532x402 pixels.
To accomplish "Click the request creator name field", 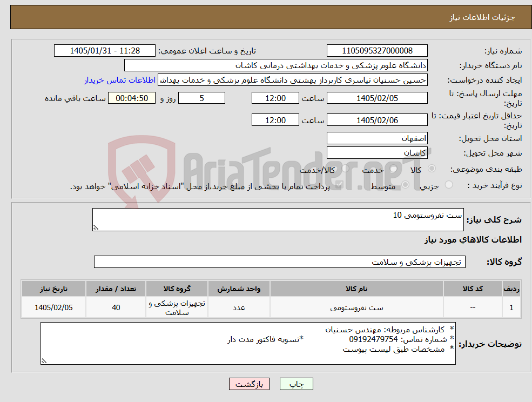I will click(292, 80).
